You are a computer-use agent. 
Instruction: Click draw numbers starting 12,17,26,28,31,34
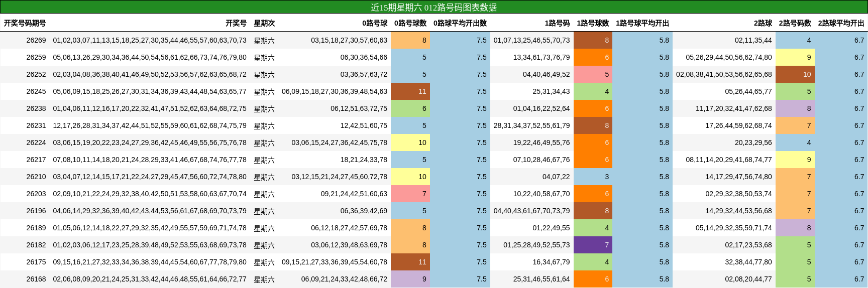tap(150, 125)
